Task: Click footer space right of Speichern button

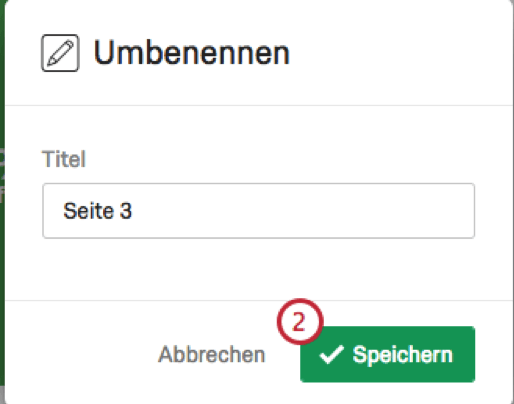Action: [493, 354]
